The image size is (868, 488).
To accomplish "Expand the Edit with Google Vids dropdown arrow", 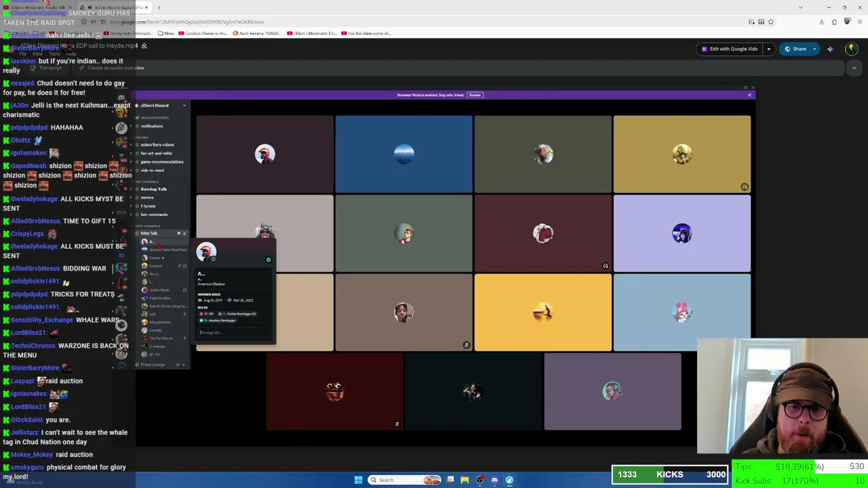I will [x=768, y=49].
